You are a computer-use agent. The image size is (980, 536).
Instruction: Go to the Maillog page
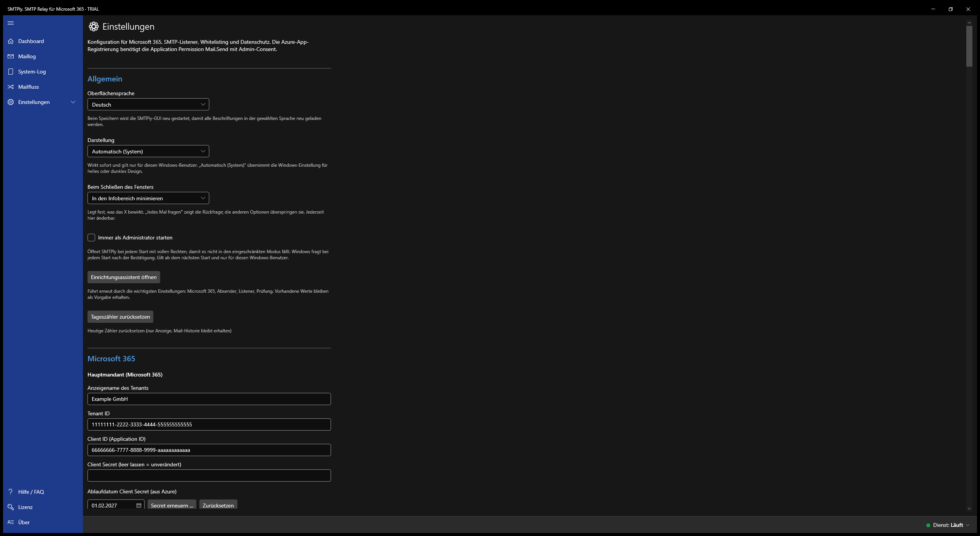click(43, 56)
